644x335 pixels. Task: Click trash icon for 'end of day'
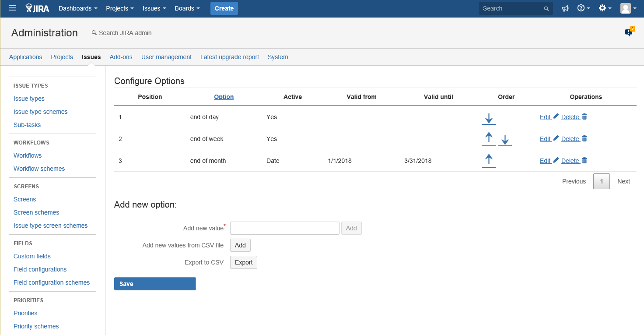pos(584,116)
